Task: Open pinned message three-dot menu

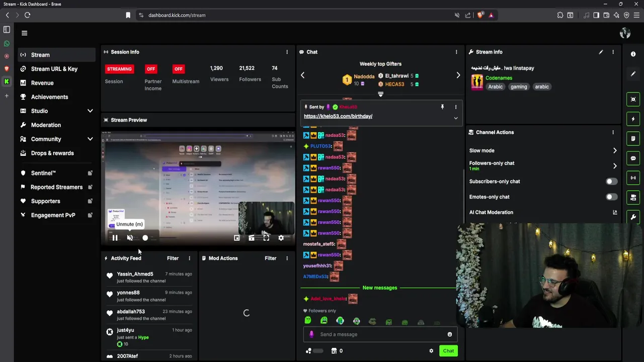Action: click(x=456, y=107)
